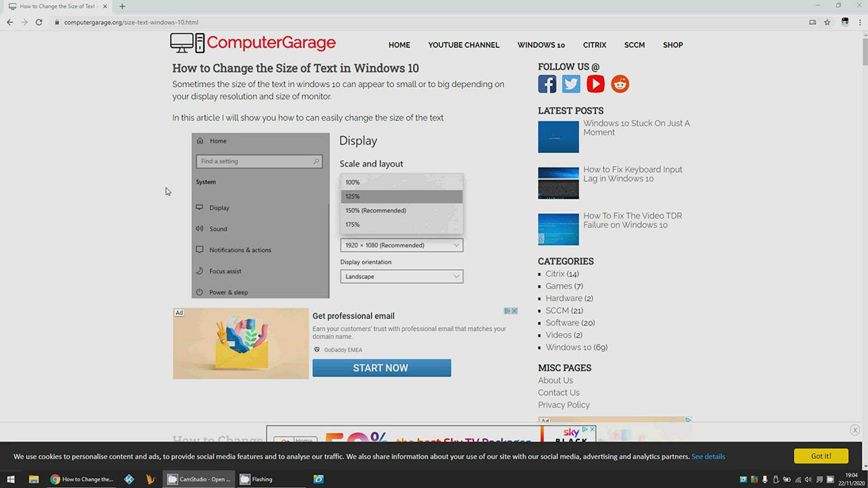The width and height of the screenshot is (868, 488).
Task: Close the GoDaddy ad with its X icon
Action: point(514,311)
